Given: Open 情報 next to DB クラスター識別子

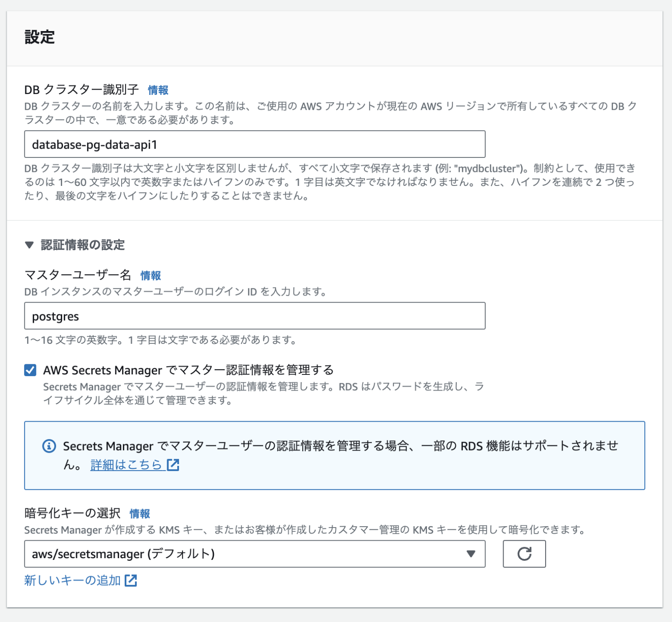Looking at the screenshot, I should click(x=159, y=90).
